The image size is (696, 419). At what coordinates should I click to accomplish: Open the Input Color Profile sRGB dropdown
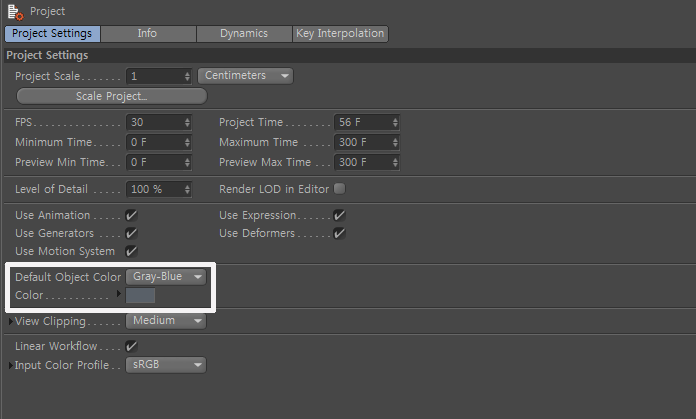166,365
